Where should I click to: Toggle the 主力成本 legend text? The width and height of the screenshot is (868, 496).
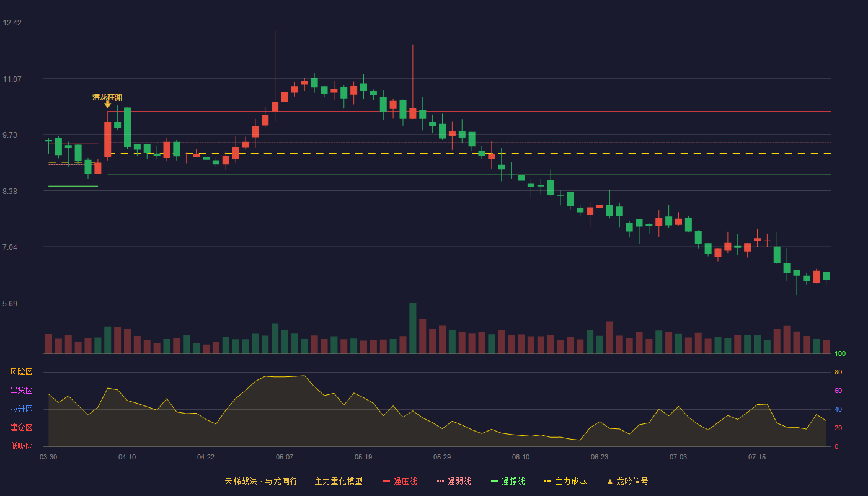[571, 481]
